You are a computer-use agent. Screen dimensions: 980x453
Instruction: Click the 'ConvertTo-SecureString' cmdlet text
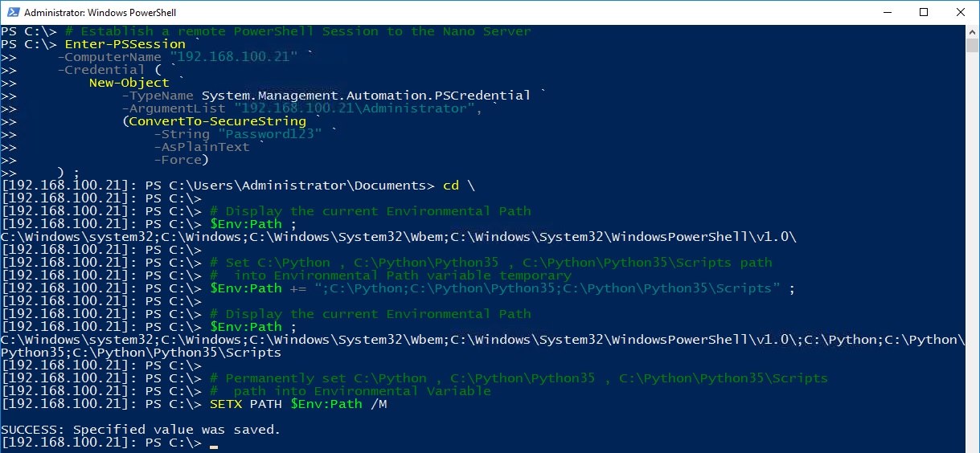click(x=217, y=121)
